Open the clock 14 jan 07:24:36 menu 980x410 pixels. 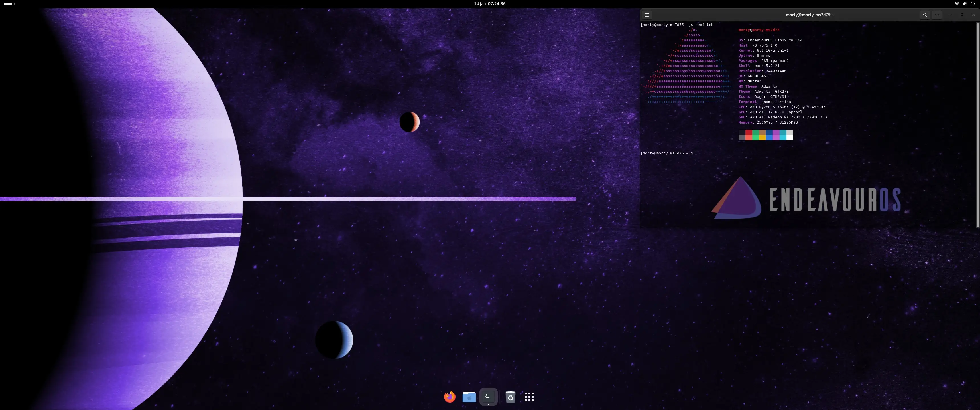coord(490,3)
